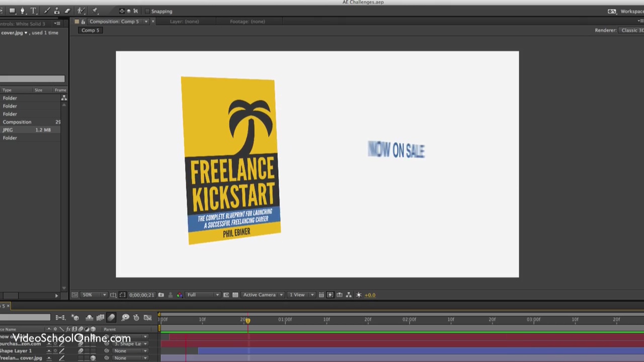Select the Roto Brush tool
The height and width of the screenshot is (362, 644).
tap(81, 11)
